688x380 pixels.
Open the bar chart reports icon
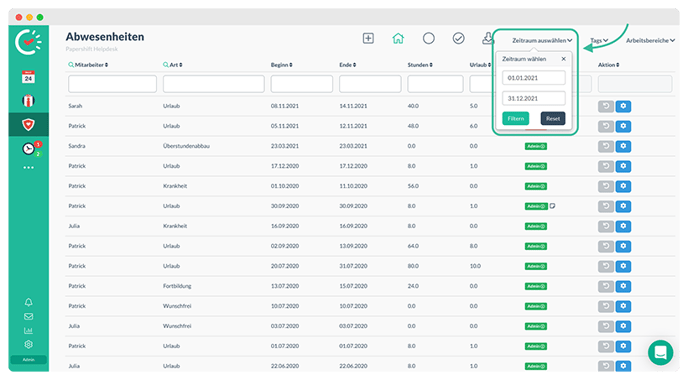(x=28, y=330)
